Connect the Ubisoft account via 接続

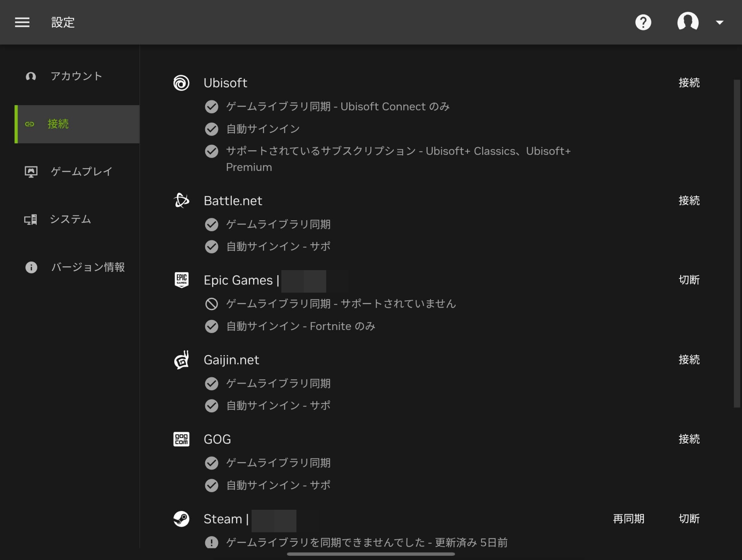(689, 83)
